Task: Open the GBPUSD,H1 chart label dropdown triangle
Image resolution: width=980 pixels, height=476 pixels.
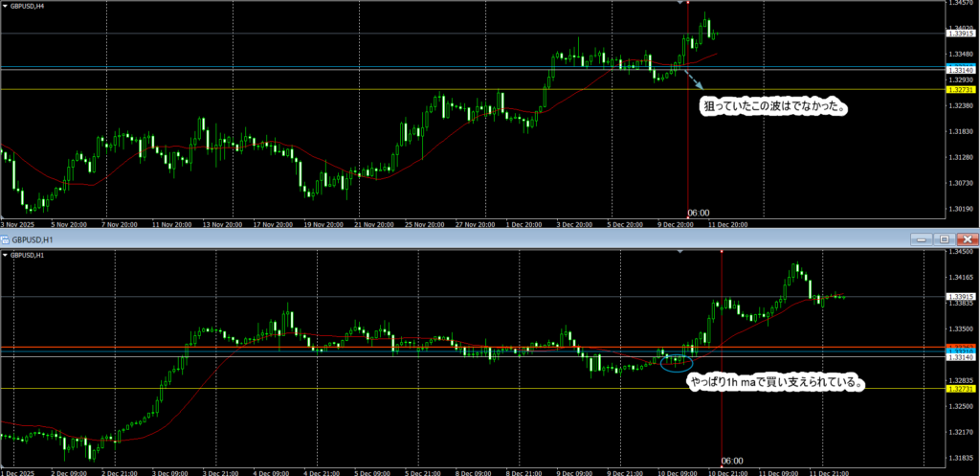Action: coord(6,256)
